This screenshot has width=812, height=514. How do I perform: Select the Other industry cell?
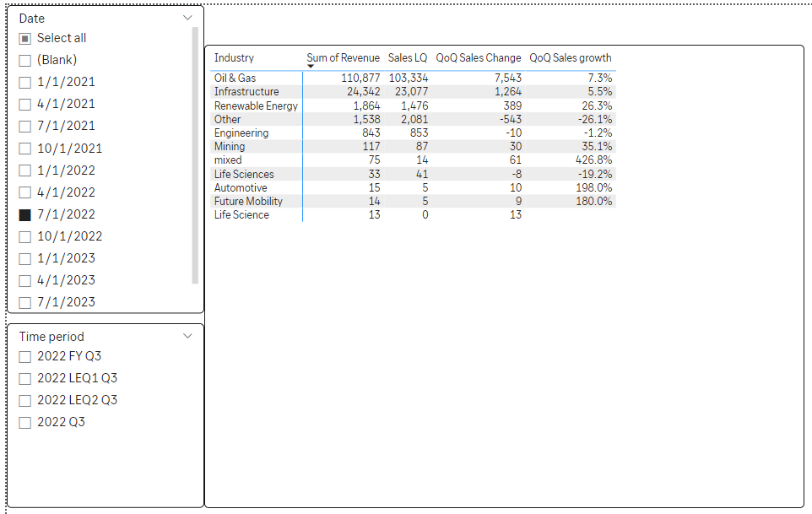[x=227, y=119]
